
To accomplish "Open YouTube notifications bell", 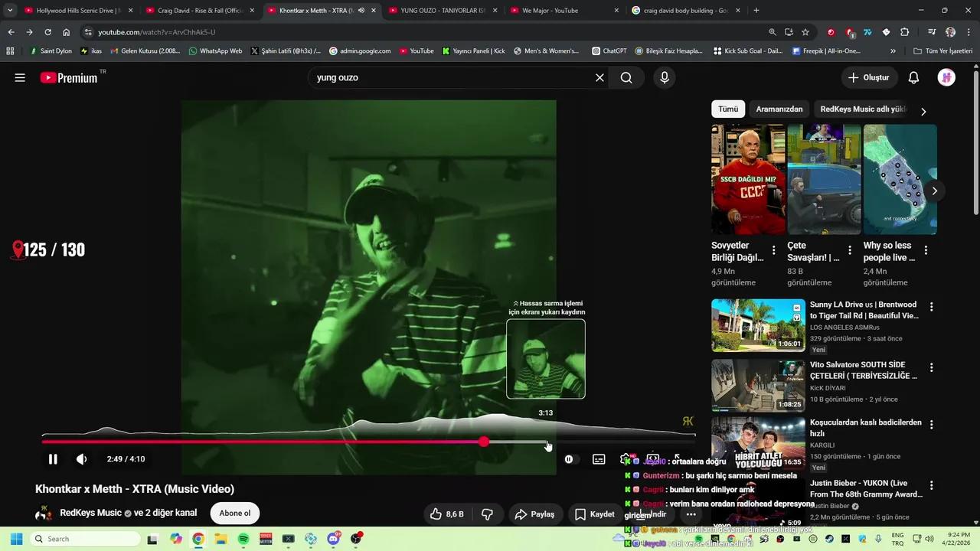I will pos(913,77).
